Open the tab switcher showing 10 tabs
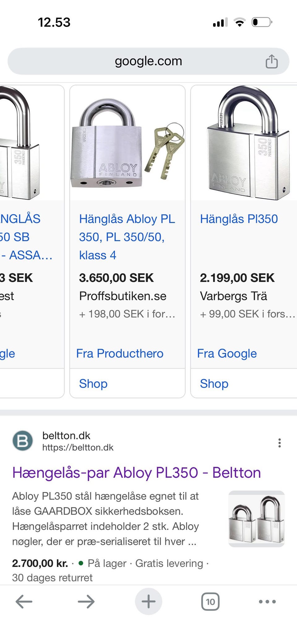The height and width of the screenshot is (644, 297). [x=210, y=602]
